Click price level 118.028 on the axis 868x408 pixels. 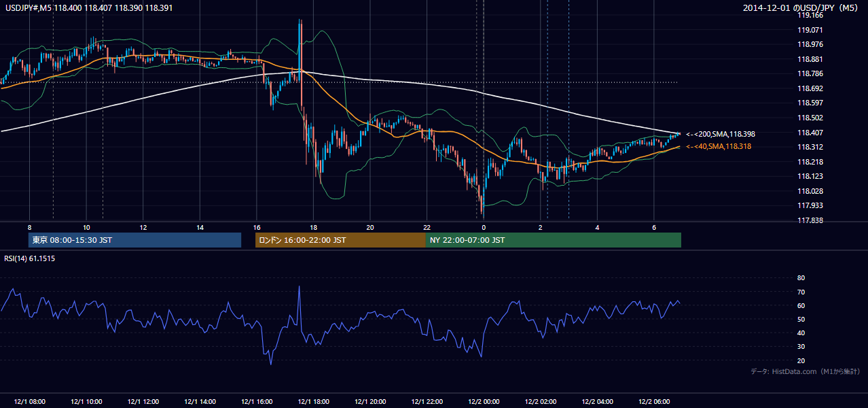point(810,191)
